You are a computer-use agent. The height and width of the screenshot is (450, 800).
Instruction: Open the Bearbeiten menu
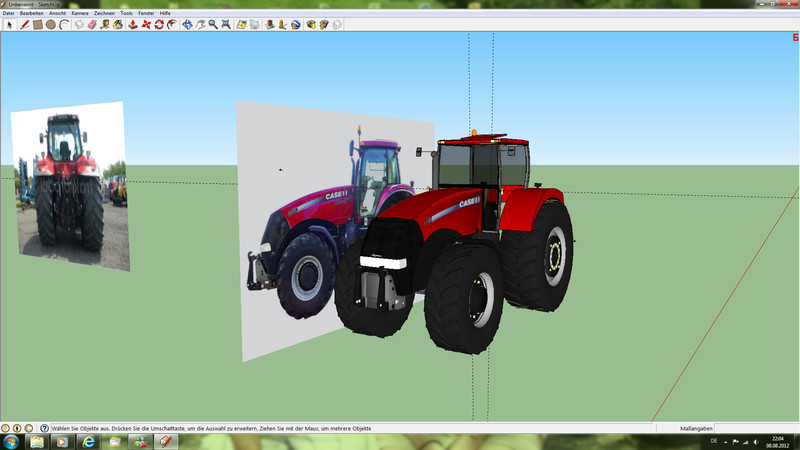32,13
